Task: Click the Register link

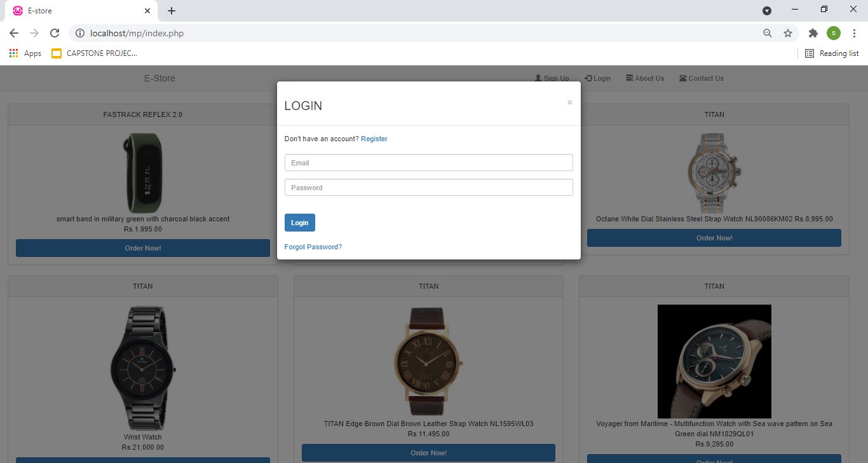Action: [374, 139]
